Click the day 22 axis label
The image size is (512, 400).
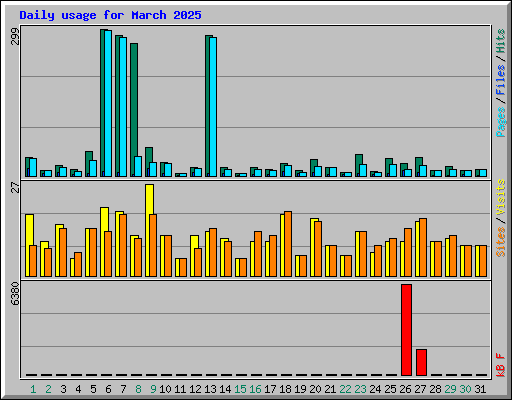pyautogui.click(x=345, y=389)
